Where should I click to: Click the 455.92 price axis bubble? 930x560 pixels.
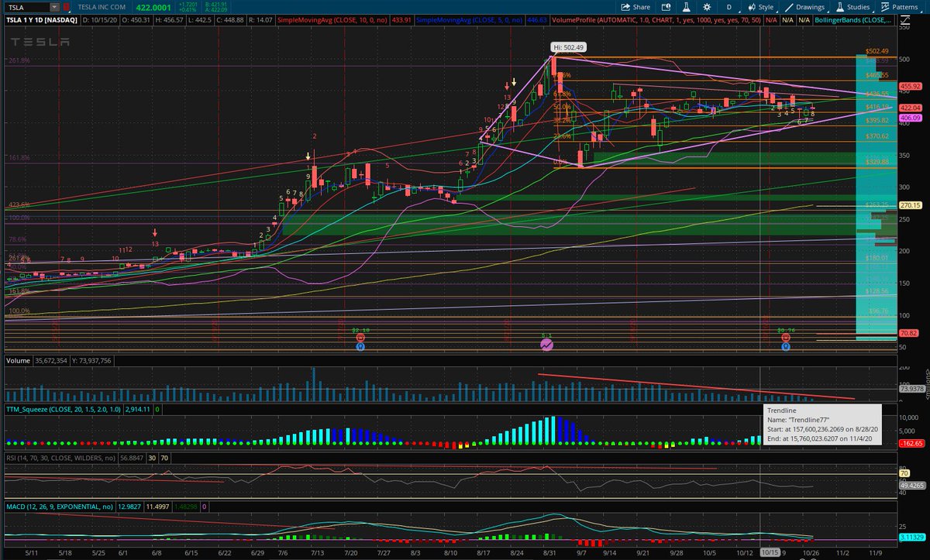point(910,86)
